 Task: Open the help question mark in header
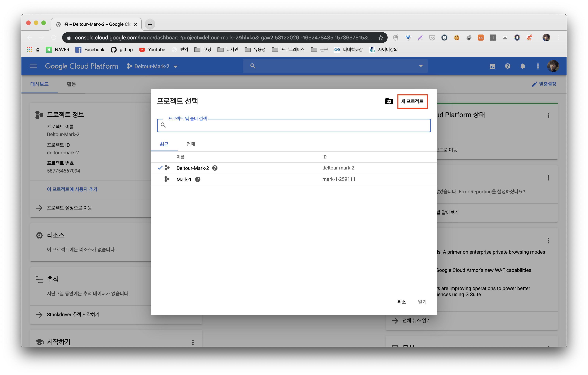(507, 66)
